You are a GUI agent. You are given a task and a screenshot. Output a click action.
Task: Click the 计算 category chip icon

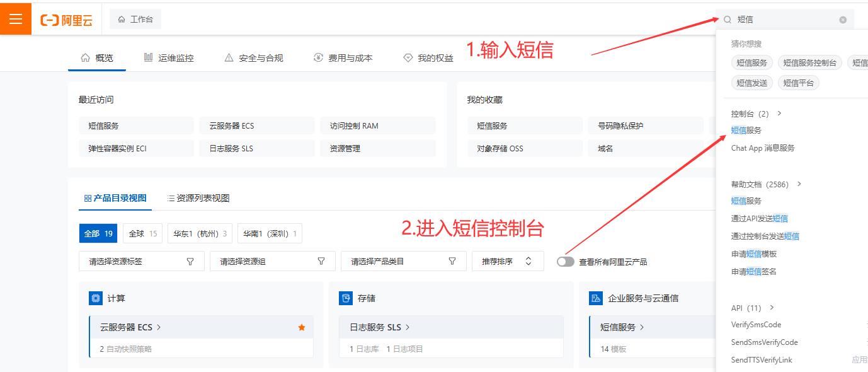tap(96, 298)
